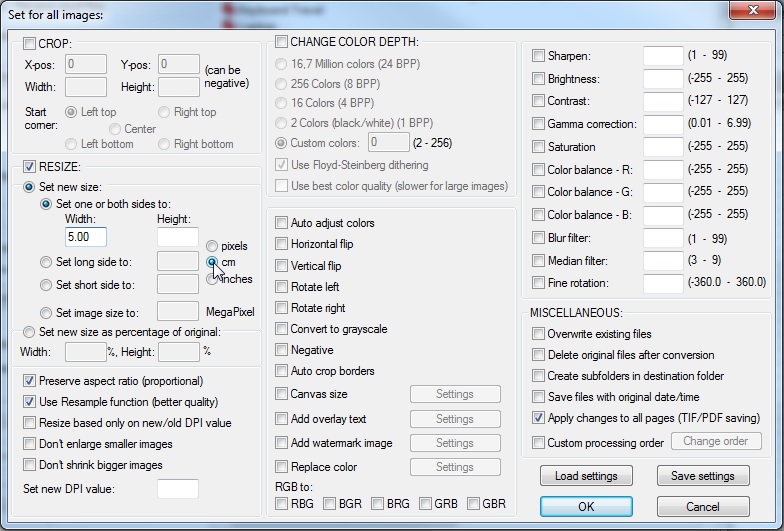Enable the CROP checkbox

click(x=29, y=44)
